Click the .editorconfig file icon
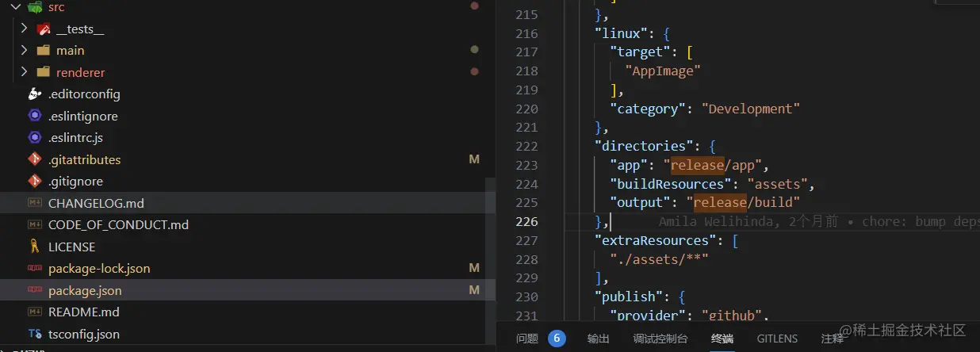The width and height of the screenshot is (980, 352). coord(34,94)
